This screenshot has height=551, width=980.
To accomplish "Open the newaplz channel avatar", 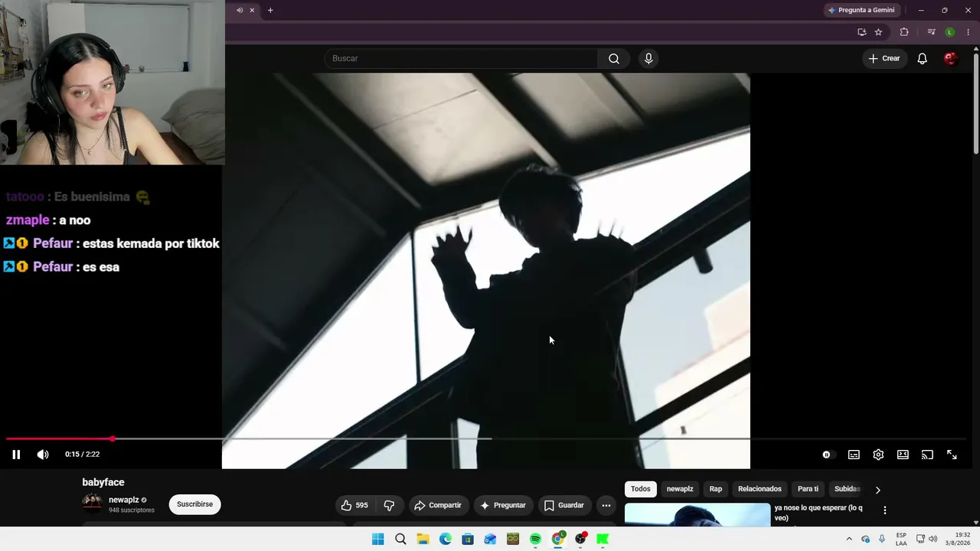I will 92,503.
